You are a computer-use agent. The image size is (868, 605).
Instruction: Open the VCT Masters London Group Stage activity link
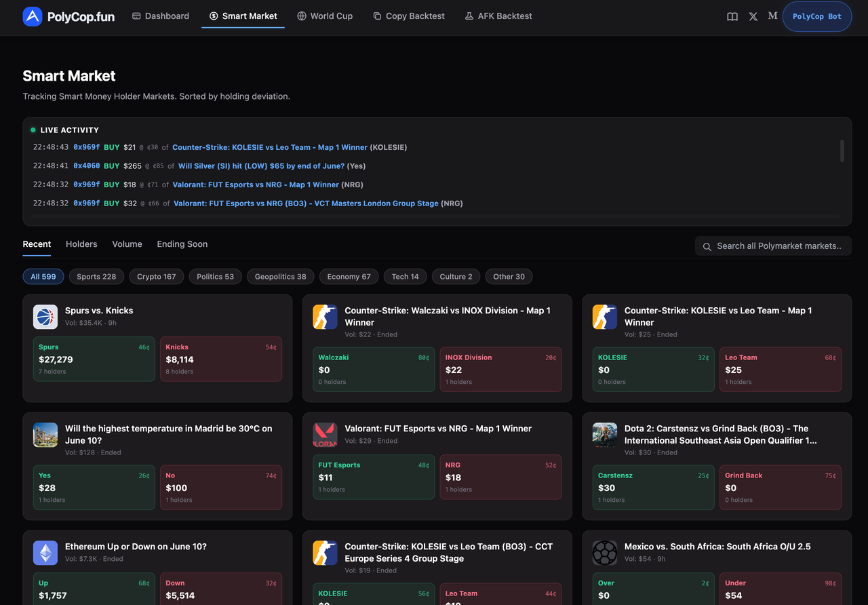click(x=306, y=203)
